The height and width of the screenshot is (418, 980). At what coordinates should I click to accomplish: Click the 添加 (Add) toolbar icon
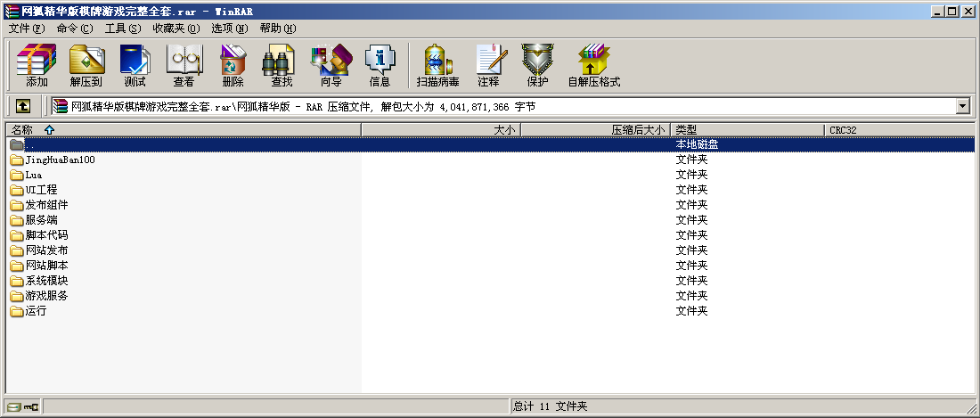point(37,60)
